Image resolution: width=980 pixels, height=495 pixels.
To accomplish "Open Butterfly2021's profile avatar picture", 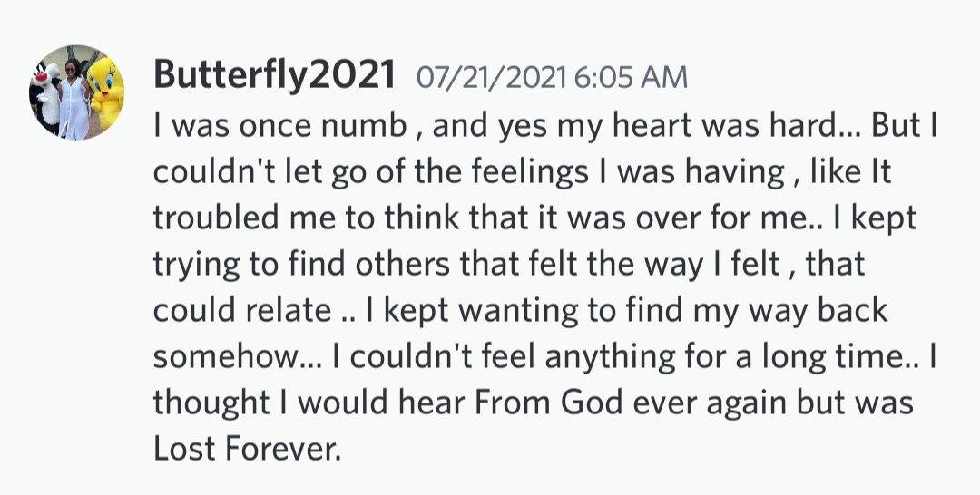I will click(75, 93).
